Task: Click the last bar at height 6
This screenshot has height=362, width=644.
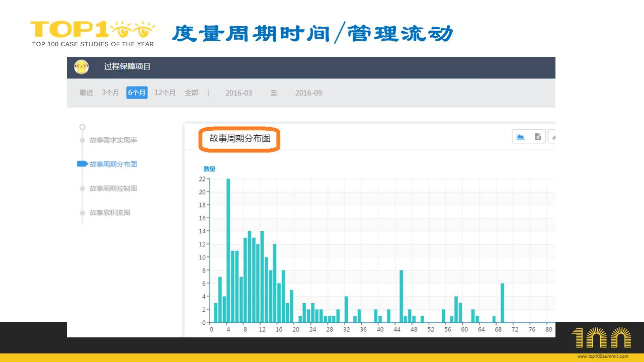Action: coord(502,303)
